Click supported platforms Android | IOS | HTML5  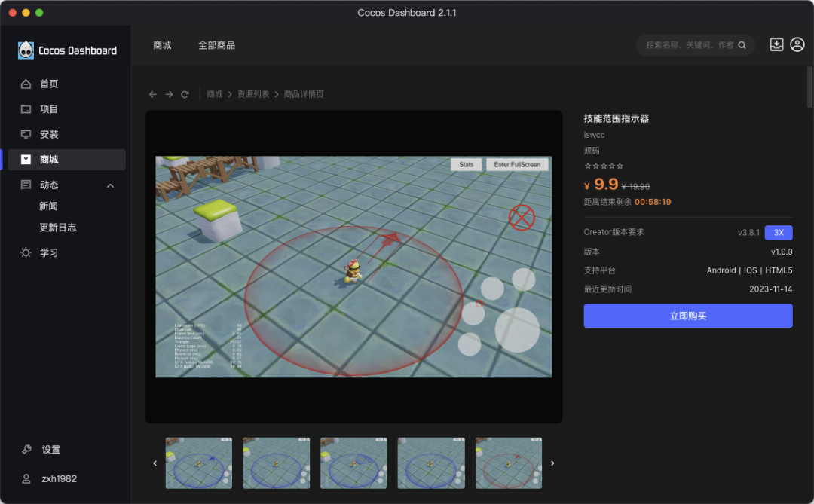749,270
